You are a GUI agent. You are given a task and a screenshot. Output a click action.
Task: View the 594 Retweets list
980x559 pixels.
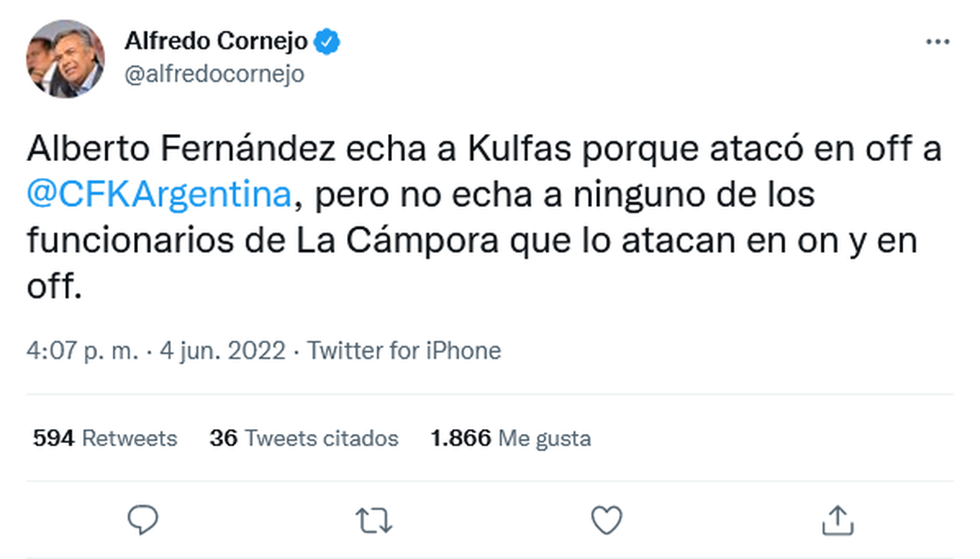click(x=105, y=438)
